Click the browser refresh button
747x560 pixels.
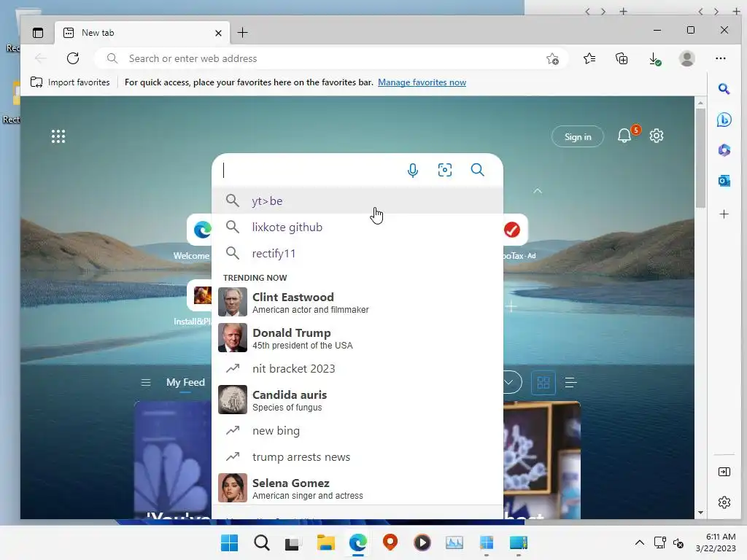click(73, 58)
